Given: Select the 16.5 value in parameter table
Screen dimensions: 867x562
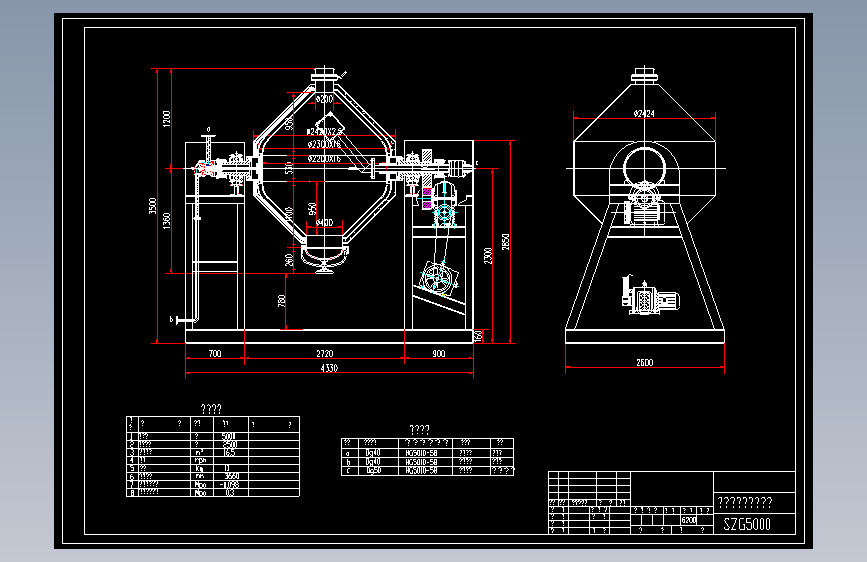Looking at the screenshot, I should (x=229, y=452).
